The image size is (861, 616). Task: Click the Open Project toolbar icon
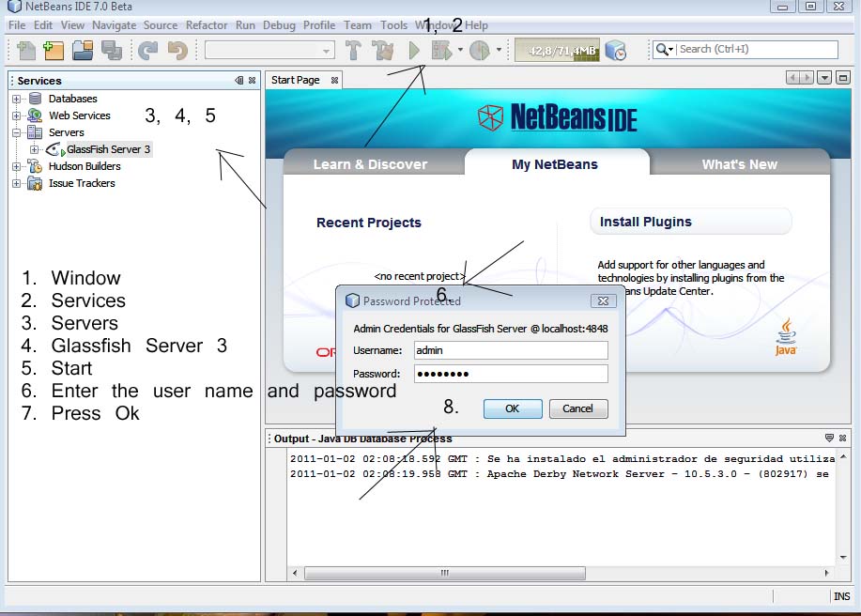(x=83, y=51)
